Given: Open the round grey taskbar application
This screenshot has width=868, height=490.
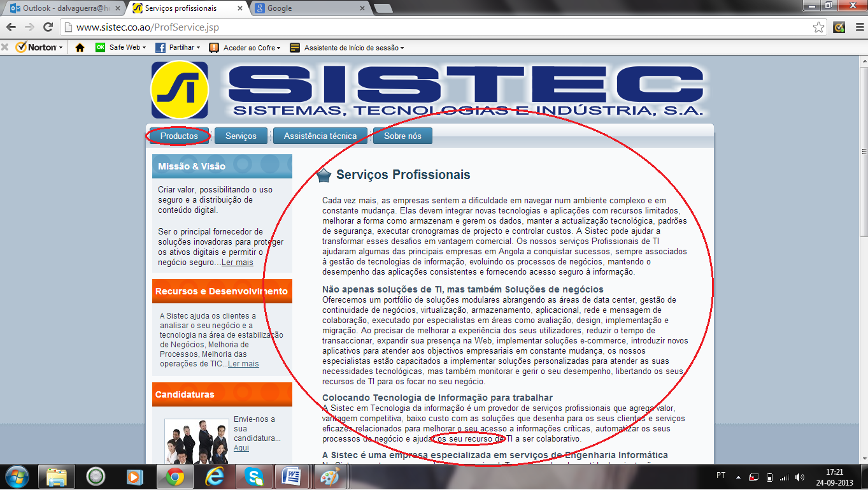Looking at the screenshot, I should [x=96, y=477].
